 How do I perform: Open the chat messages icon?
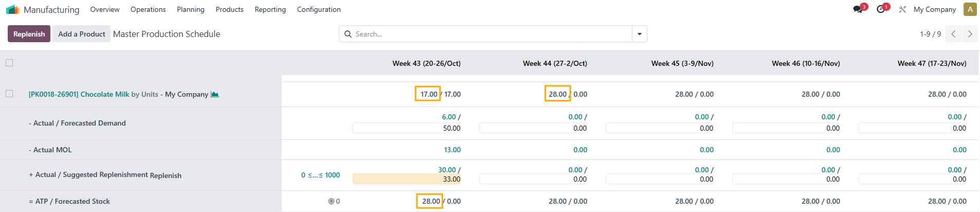[x=858, y=9]
